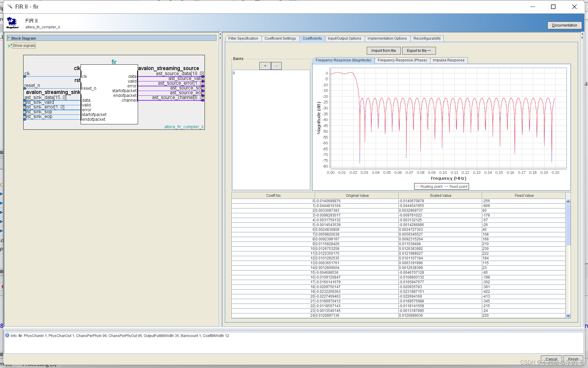Minimize the FIR II window

(533, 7)
